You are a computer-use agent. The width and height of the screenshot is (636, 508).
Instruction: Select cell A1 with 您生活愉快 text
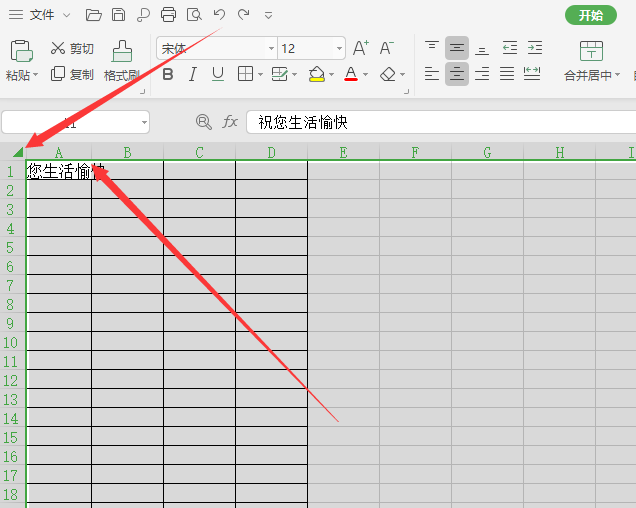[58, 171]
